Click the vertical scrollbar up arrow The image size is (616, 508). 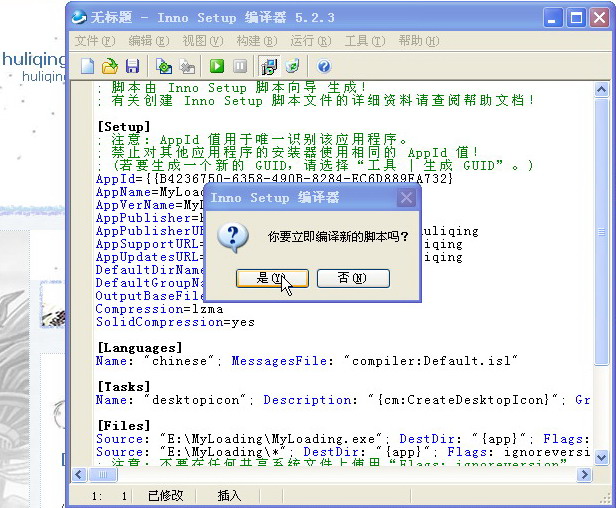coord(601,90)
